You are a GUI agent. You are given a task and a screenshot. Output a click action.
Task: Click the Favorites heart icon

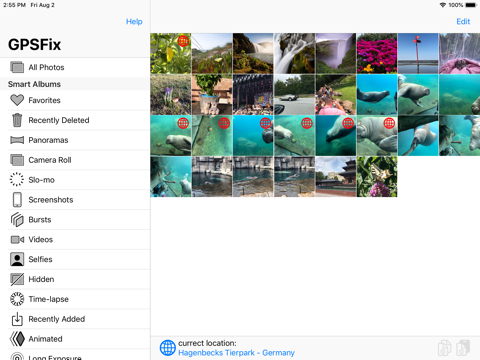[x=17, y=100]
